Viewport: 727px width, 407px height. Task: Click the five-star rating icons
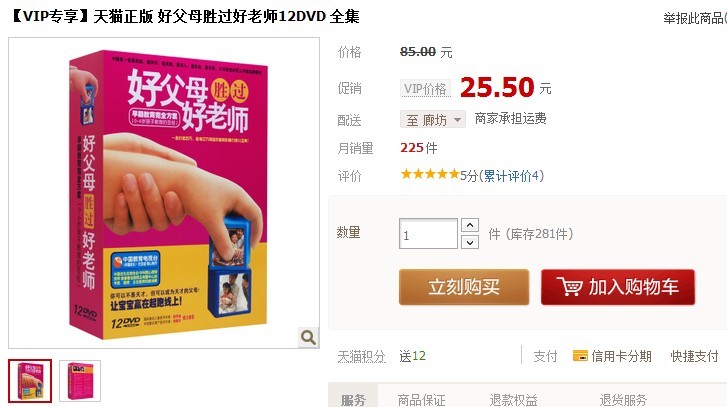[430, 174]
